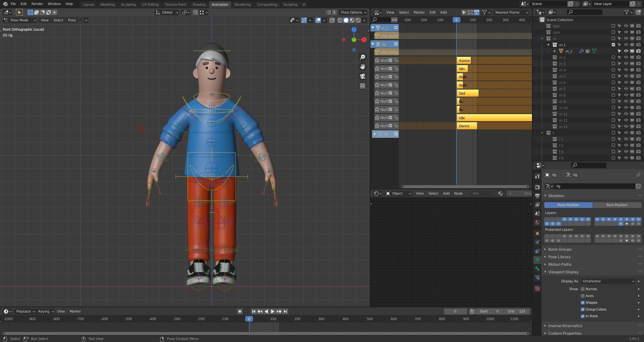This screenshot has height=342, width=644.
Task: Click the Select Box tool icon
Action: click(19, 12)
